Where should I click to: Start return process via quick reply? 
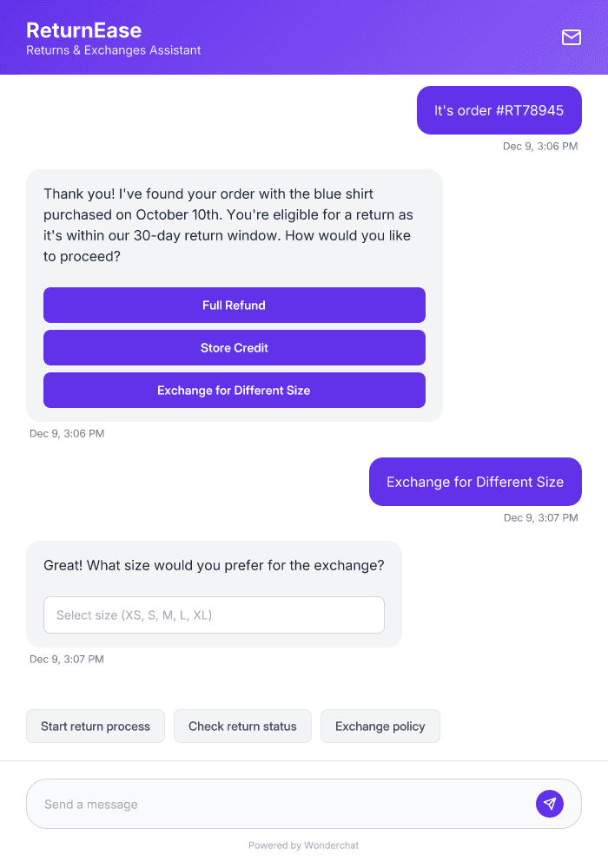click(96, 726)
